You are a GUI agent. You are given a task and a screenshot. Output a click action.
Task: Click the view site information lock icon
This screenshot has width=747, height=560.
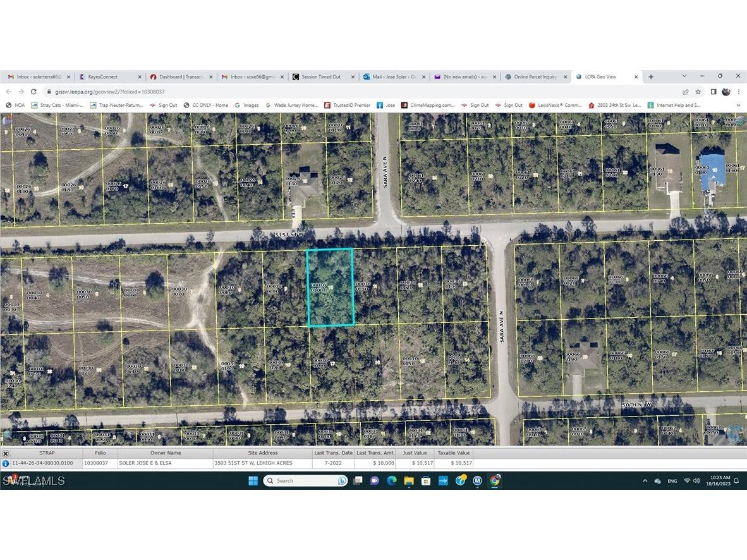click(49, 92)
